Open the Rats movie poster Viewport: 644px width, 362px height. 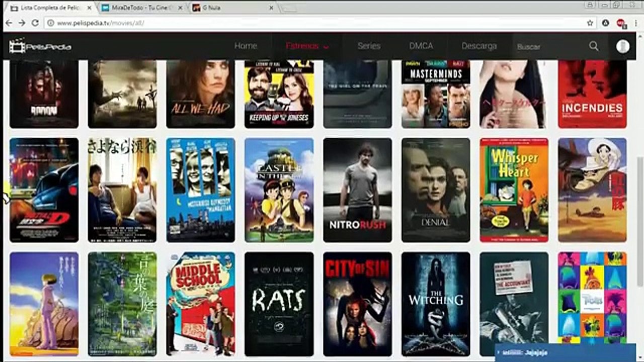click(x=279, y=304)
